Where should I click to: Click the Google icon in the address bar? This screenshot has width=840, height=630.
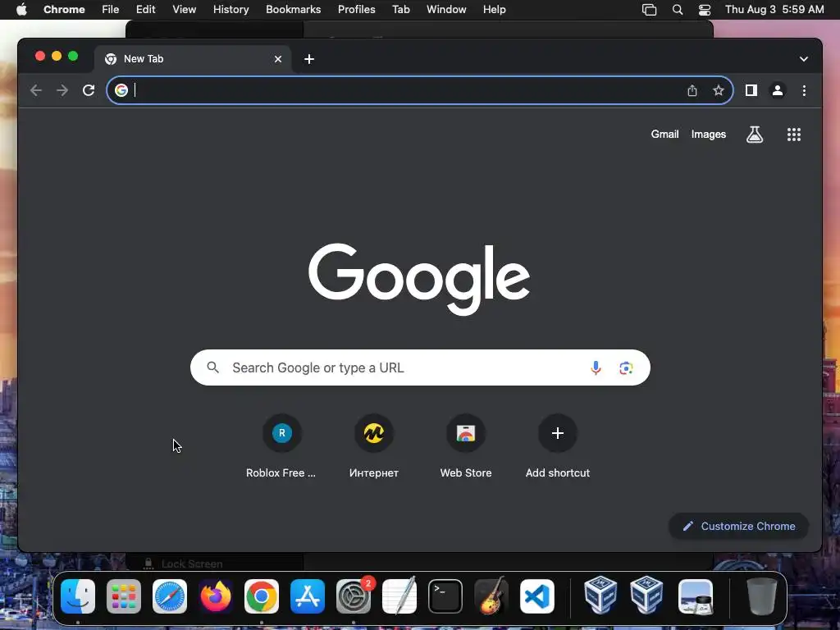[121, 90]
